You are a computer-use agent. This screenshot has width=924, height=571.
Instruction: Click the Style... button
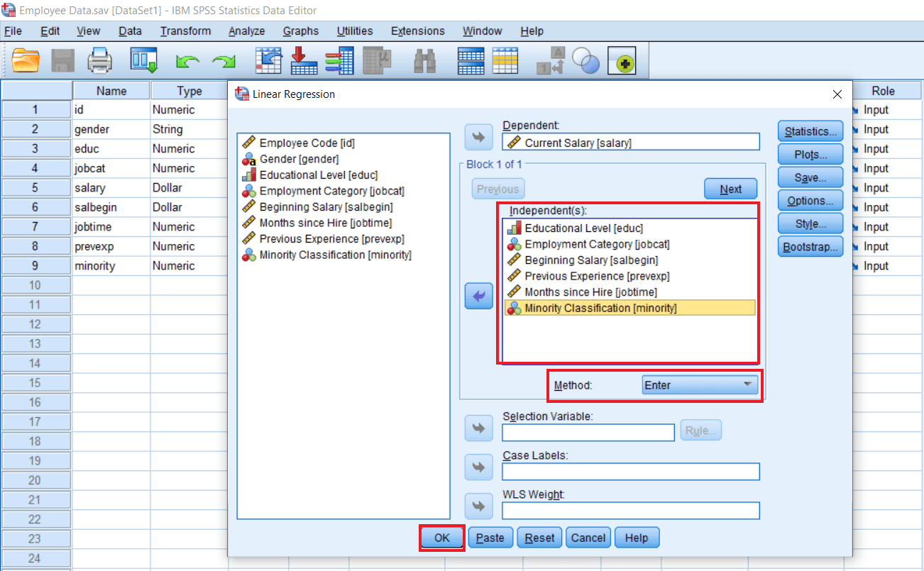(x=810, y=224)
